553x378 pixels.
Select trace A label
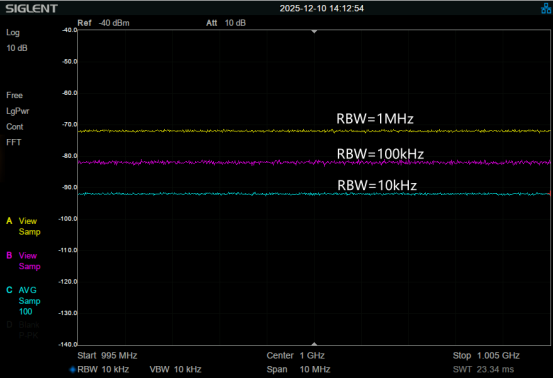(9, 221)
